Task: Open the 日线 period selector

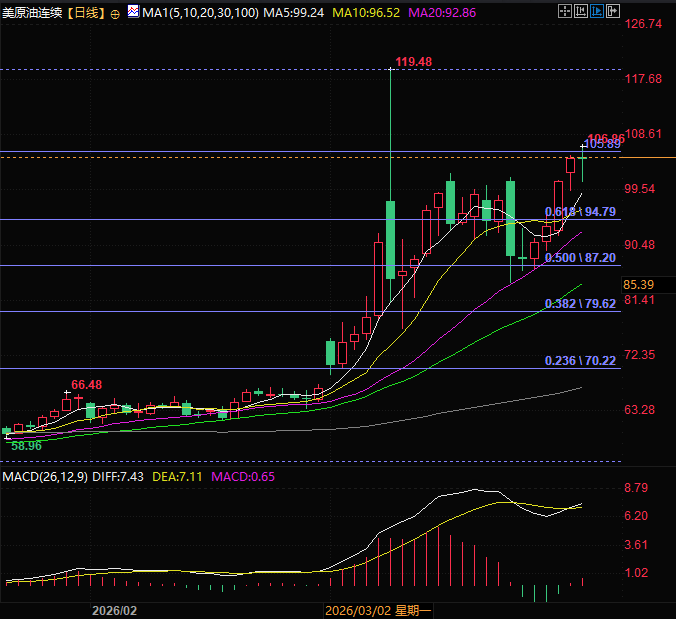Action: pos(87,13)
